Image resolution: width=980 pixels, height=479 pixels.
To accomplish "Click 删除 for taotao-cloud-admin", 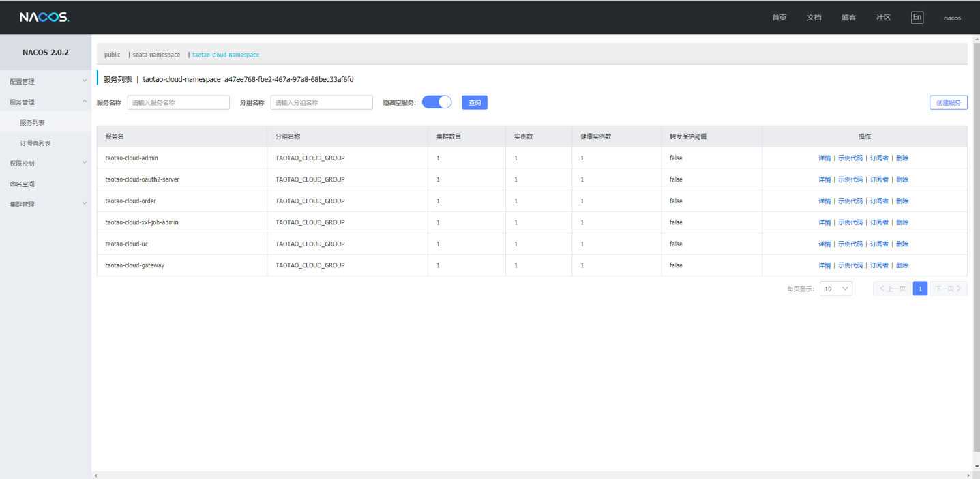I will click(x=902, y=158).
